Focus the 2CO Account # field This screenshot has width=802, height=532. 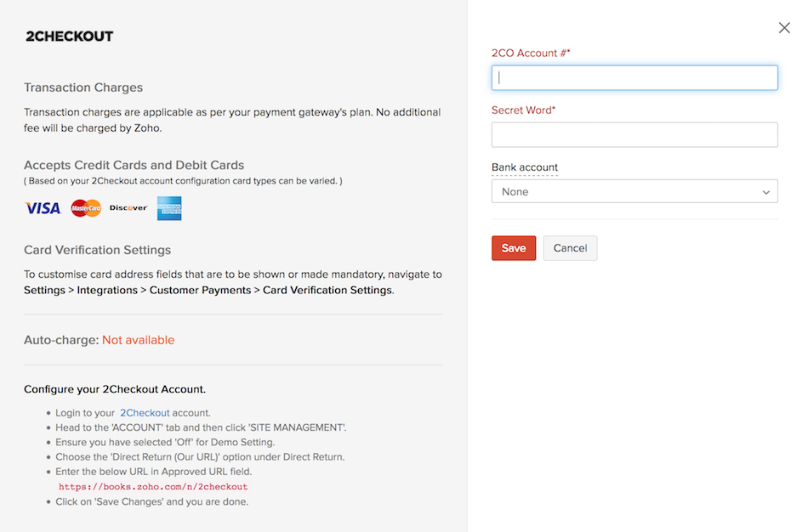tap(634, 77)
